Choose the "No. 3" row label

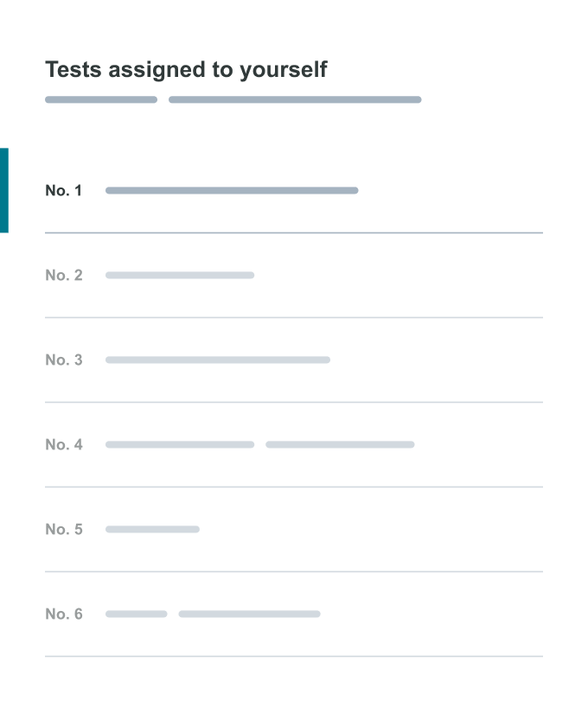click(64, 360)
